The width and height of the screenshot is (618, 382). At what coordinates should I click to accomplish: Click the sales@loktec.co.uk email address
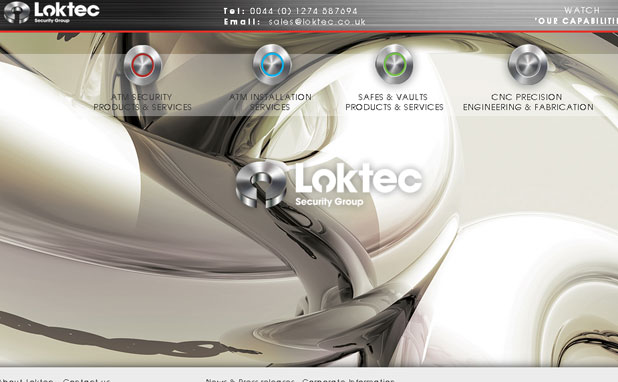point(317,22)
